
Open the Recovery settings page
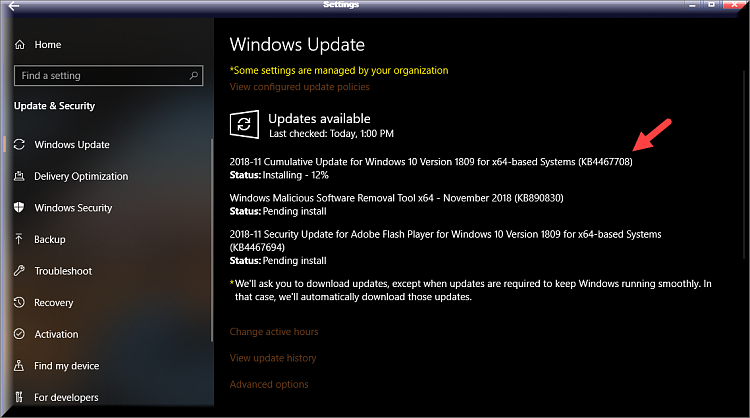pyautogui.click(x=54, y=302)
